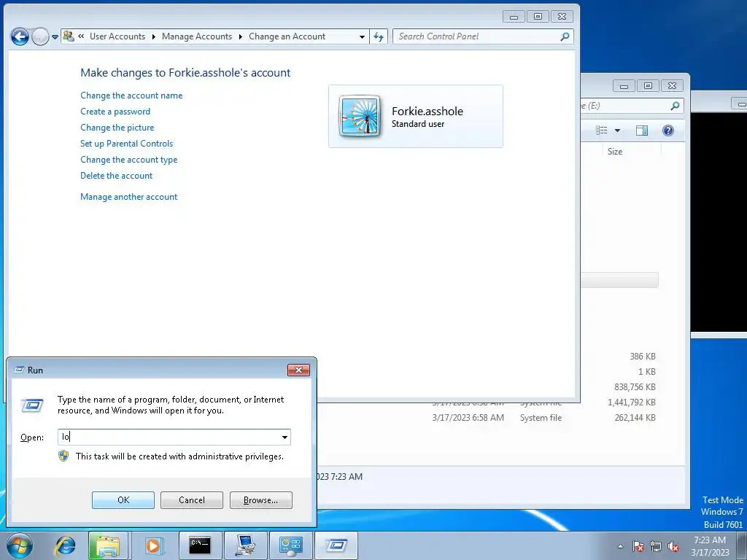Screen dimensions: 747x560
Task: Open address bar history dropdown
Action: coord(362,36)
